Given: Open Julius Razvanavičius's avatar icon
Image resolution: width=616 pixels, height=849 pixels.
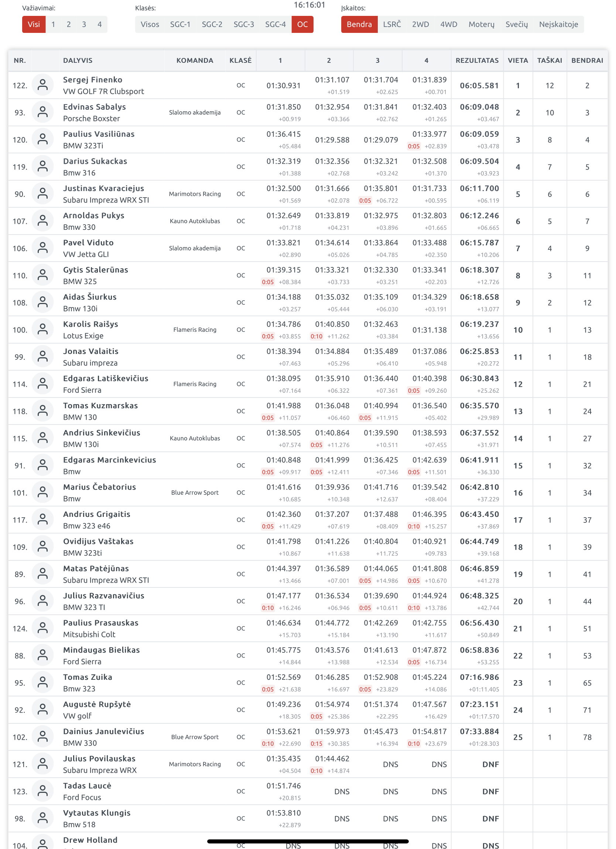Looking at the screenshot, I should 43,601.
